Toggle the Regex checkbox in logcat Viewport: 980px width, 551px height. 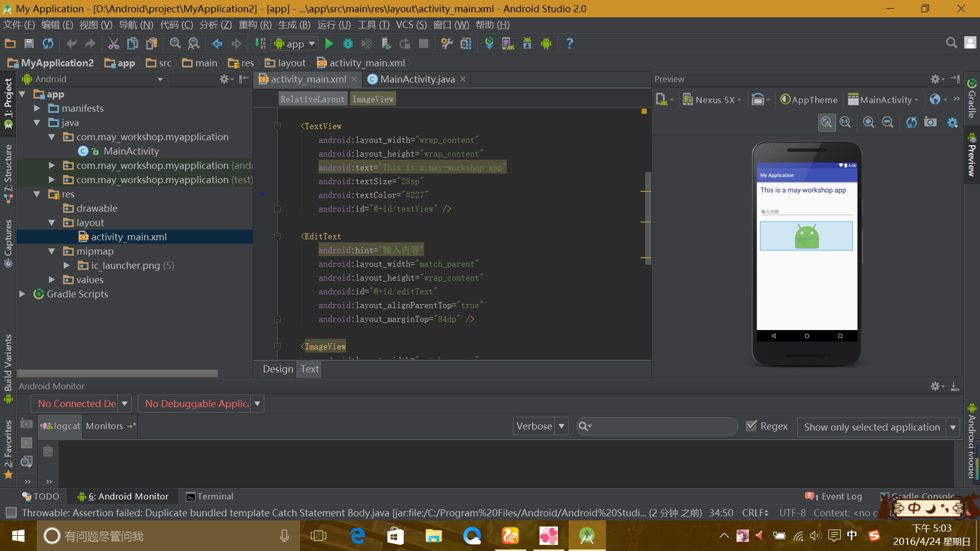(752, 425)
